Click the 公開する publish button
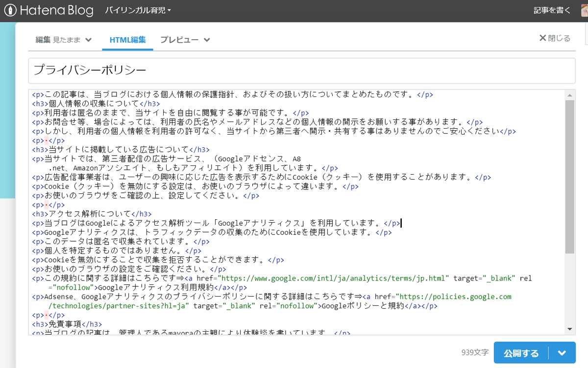Viewport: 588px width, 368px height. click(x=521, y=352)
